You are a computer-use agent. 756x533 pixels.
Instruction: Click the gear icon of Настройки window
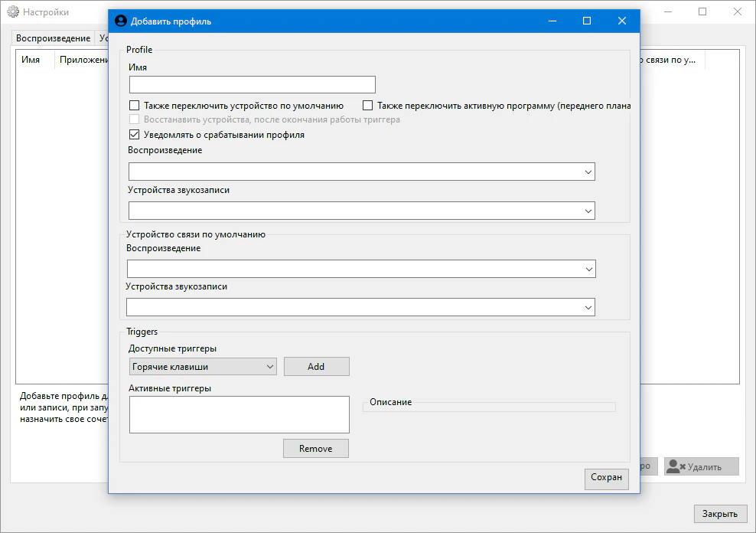click(x=13, y=12)
